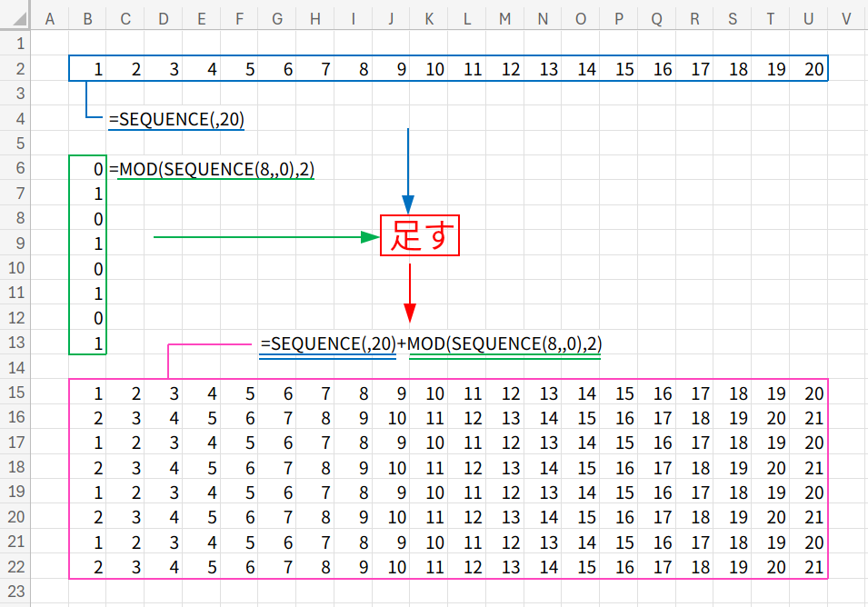Select the =SEQUENCE(,20) formula text in row 4
The image size is (868, 607).
tap(176, 119)
